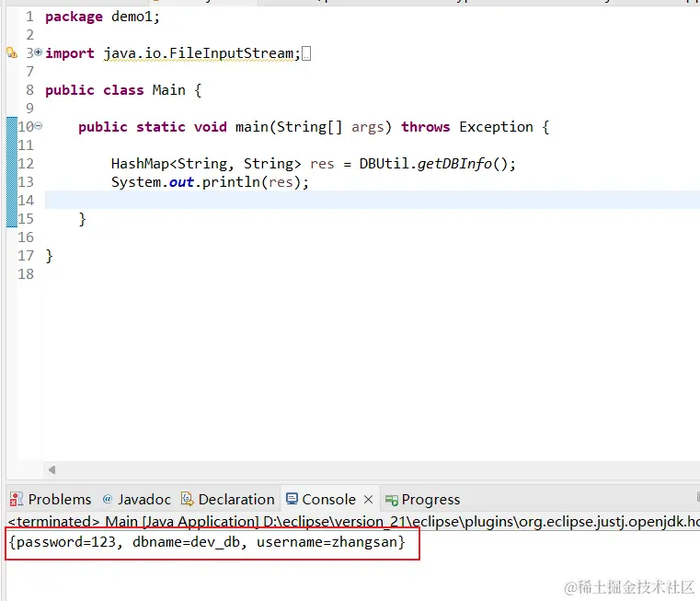Click 'password=123' in the console output
The image size is (700, 601).
point(65,542)
